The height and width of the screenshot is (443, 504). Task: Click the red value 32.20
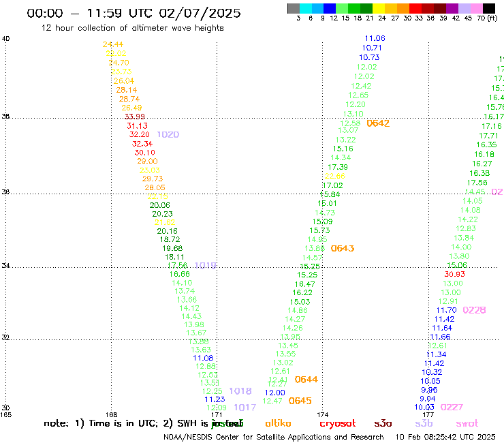point(140,134)
